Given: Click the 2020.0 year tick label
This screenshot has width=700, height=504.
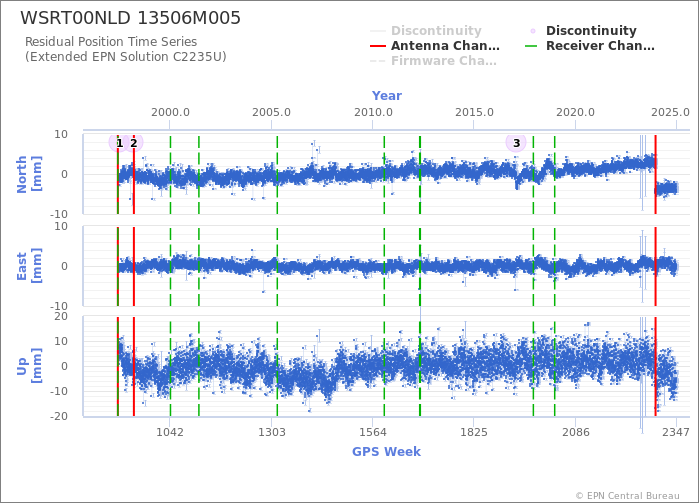Looking at the screenshot, I should point(575,112).
